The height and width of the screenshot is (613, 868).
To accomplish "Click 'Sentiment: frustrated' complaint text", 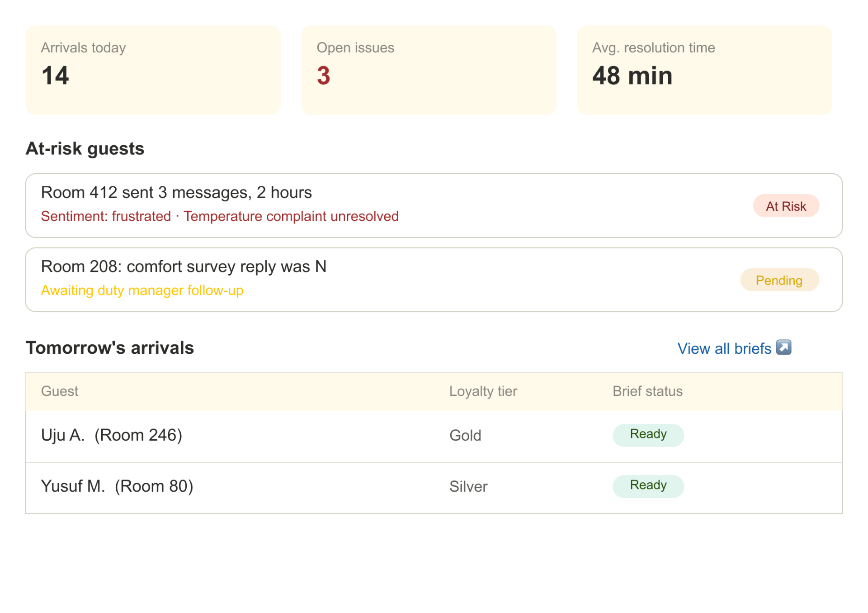I will (106, 216).
